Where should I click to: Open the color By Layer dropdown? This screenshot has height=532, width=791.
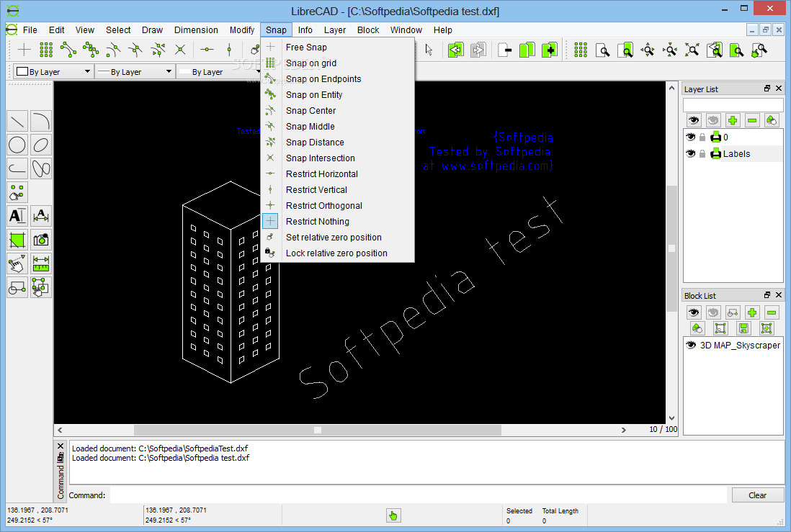(x=53, y=71)
